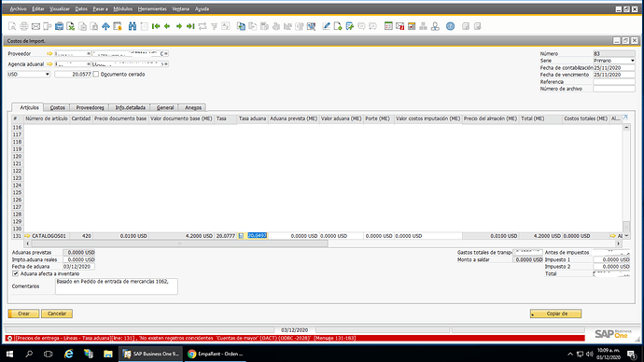Click the Copiar de button
This screenshot has width=644, height=362.
click(555, 313)
